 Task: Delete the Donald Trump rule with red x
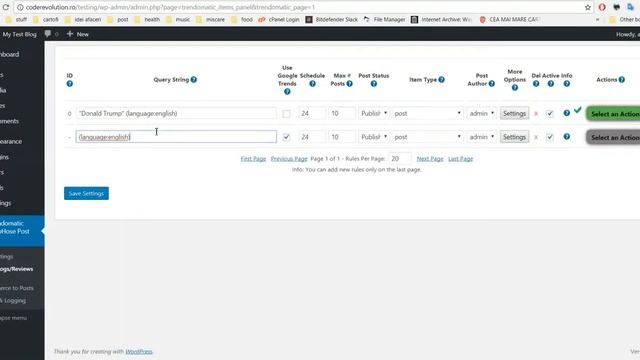coord(536,113)
